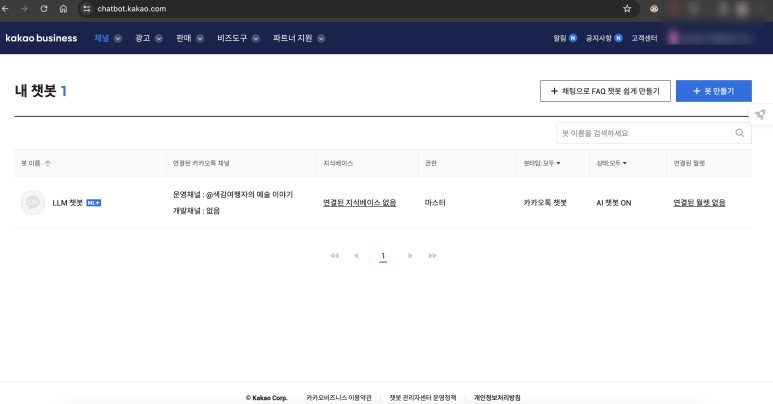Click the blue 봇 만들기 button
Screen dimensions: 773x404
pyautogui.click(x=714, y=91)
